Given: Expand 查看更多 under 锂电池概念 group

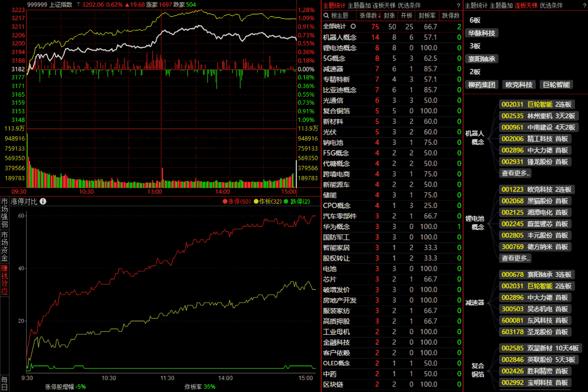Looking at the screenshot, I should (x=516, y=258).
